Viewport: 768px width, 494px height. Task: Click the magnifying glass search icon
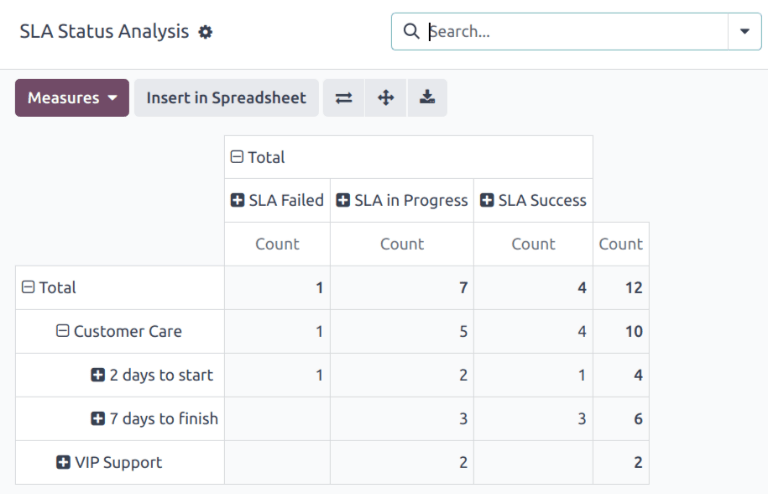(411, 32)
